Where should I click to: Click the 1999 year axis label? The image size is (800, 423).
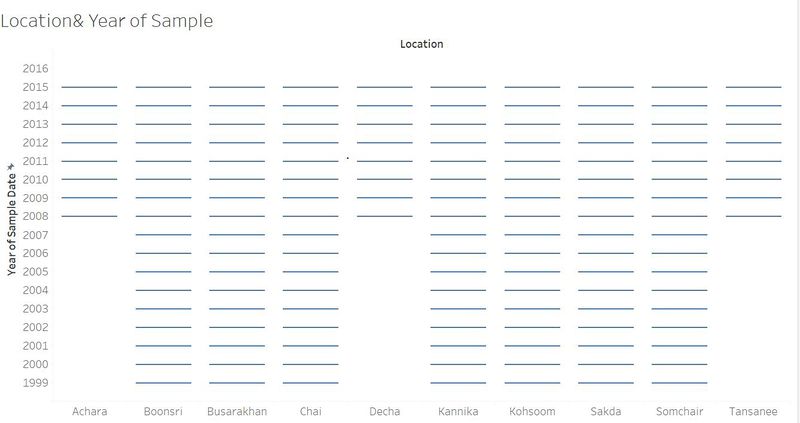point(35,383)
